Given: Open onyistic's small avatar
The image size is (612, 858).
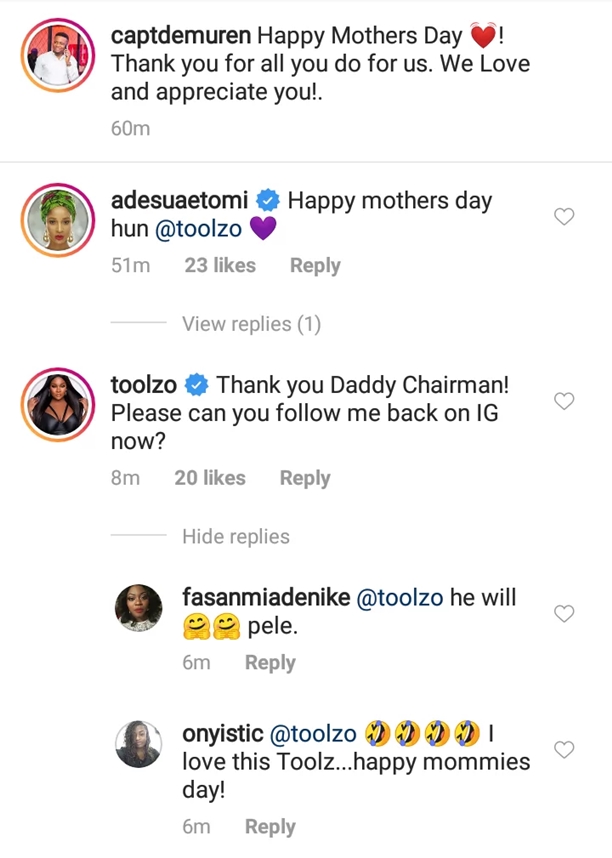Looking at the screenshot, I should 139,743.
